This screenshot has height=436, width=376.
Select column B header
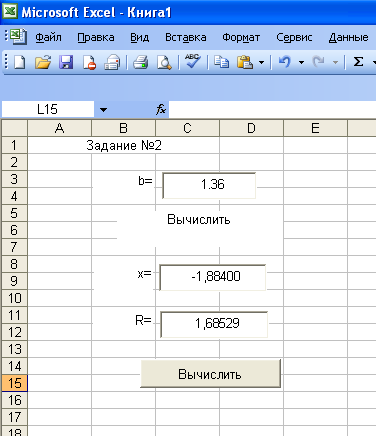123,128
